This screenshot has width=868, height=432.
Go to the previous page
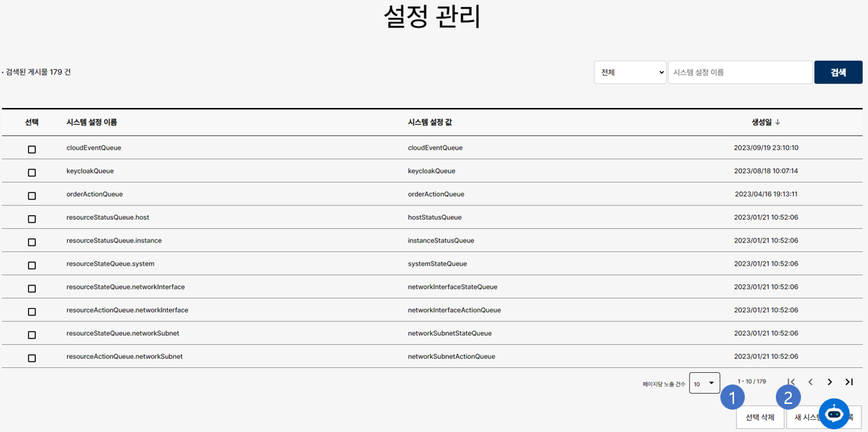click(x=810, y=382)
